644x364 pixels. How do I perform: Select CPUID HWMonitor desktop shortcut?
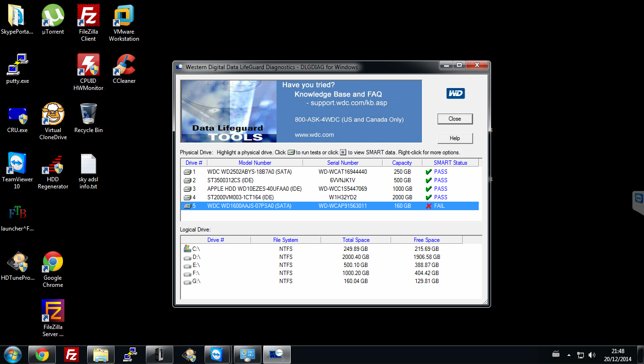coord(89,72)
